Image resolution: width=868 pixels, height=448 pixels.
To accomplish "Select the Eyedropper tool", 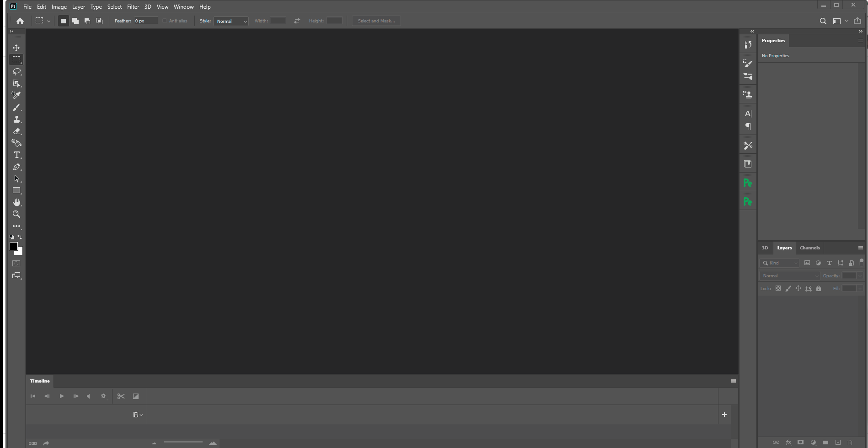I will (16, 95).
